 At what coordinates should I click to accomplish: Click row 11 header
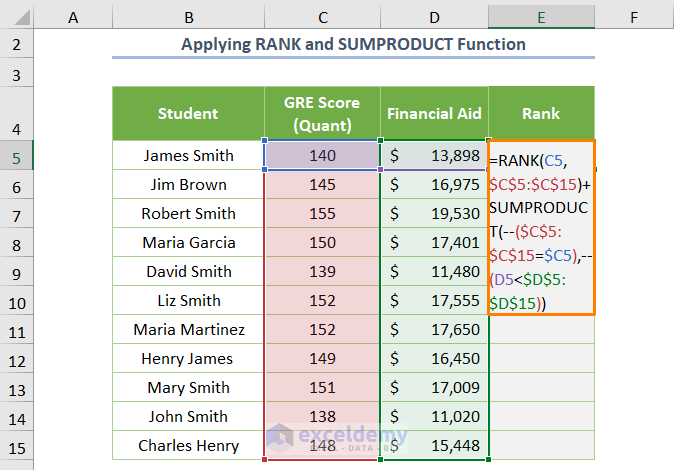17,330
